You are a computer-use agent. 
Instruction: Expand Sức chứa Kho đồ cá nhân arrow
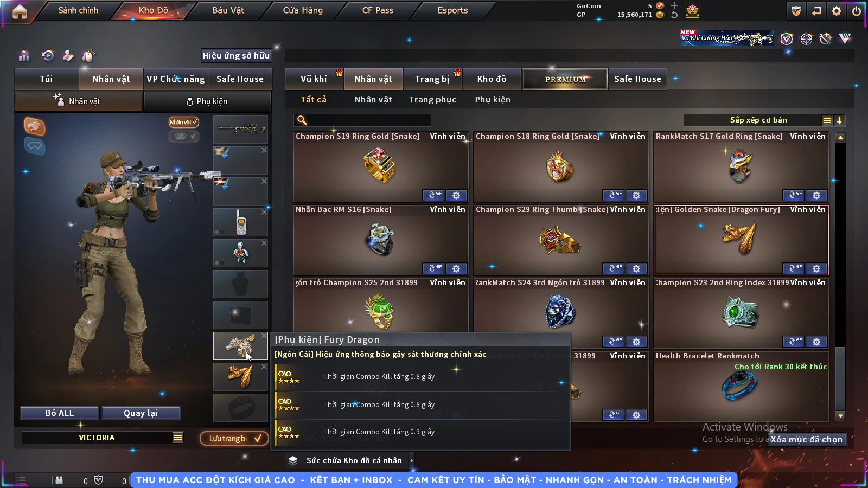(x=412, y=460)
